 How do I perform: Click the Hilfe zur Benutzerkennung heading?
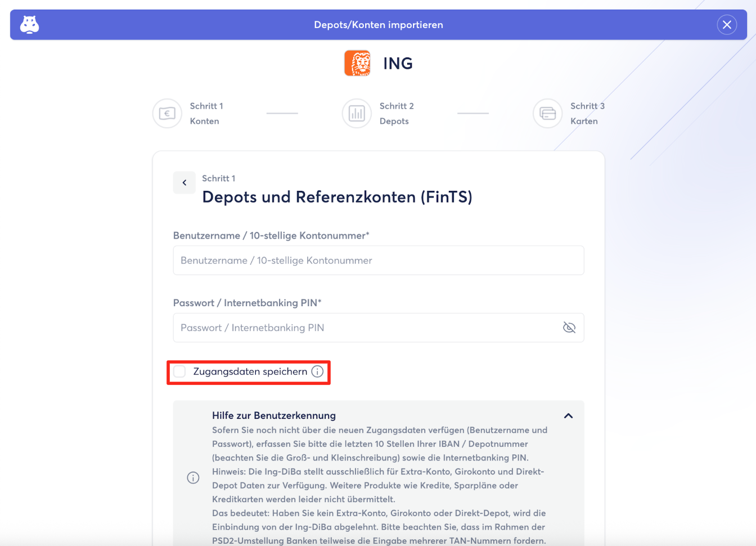pyautogui.click(x=273, y=415)
